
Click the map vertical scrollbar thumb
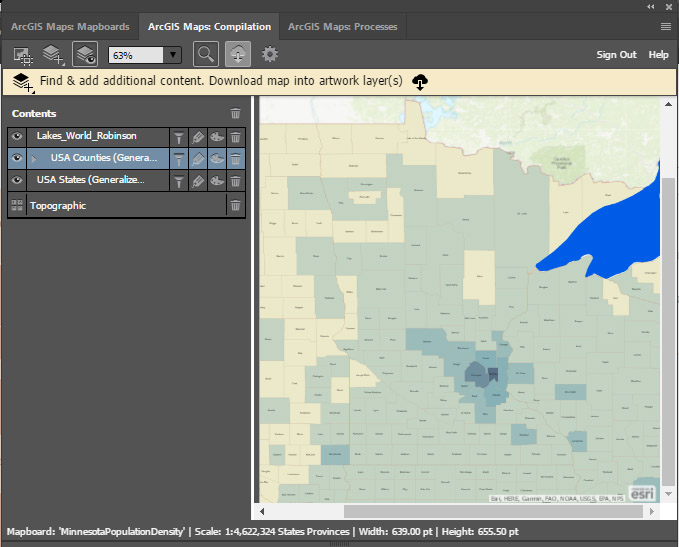click(668, 331)
